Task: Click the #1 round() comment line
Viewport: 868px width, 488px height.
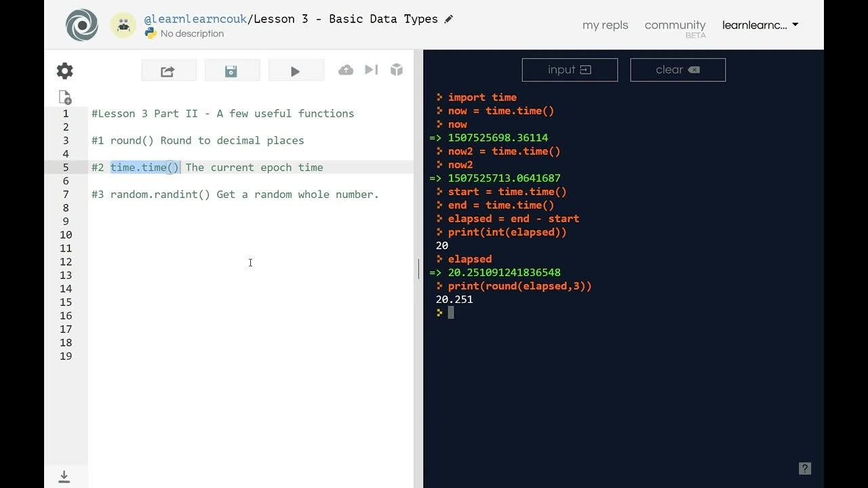Action: [x=198, y=140]
